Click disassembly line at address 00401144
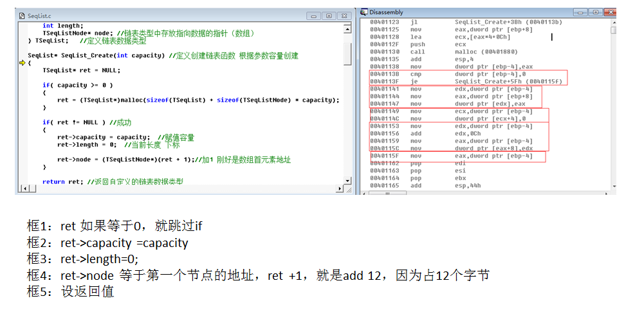This screenshot has width=644, height=312. point(451,96)
